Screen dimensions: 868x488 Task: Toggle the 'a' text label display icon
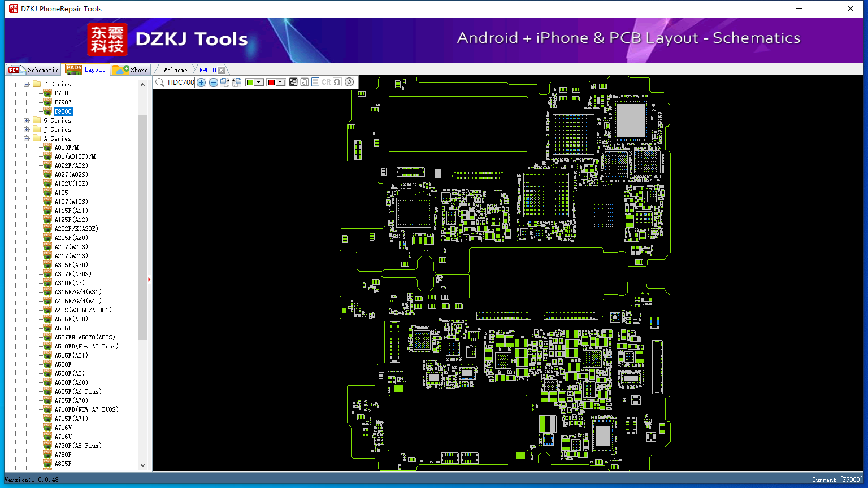pyautogui.click(x=305, y=82)
